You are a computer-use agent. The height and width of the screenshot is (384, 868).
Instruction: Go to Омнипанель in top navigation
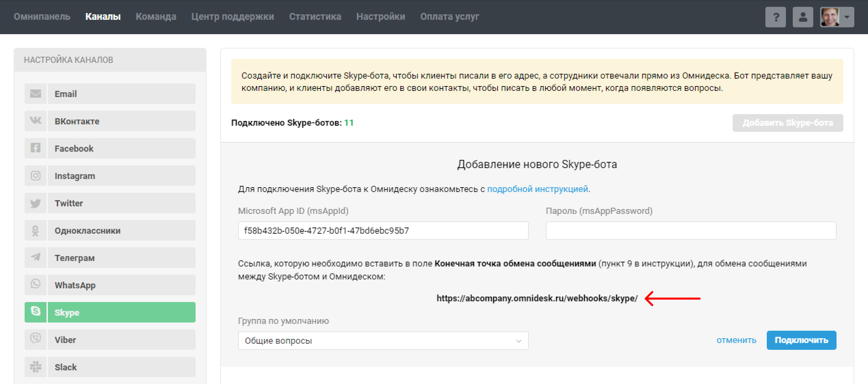[42, 16]
